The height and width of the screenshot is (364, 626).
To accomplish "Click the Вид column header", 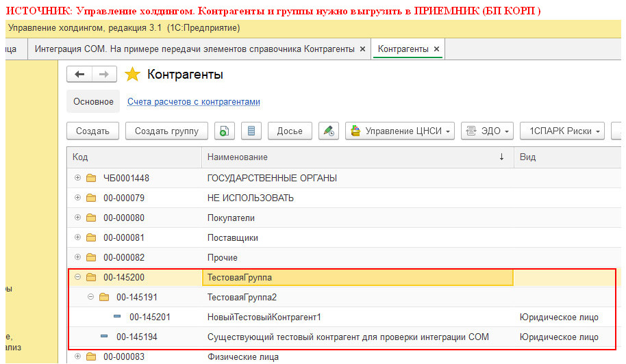I will point(567,157).
